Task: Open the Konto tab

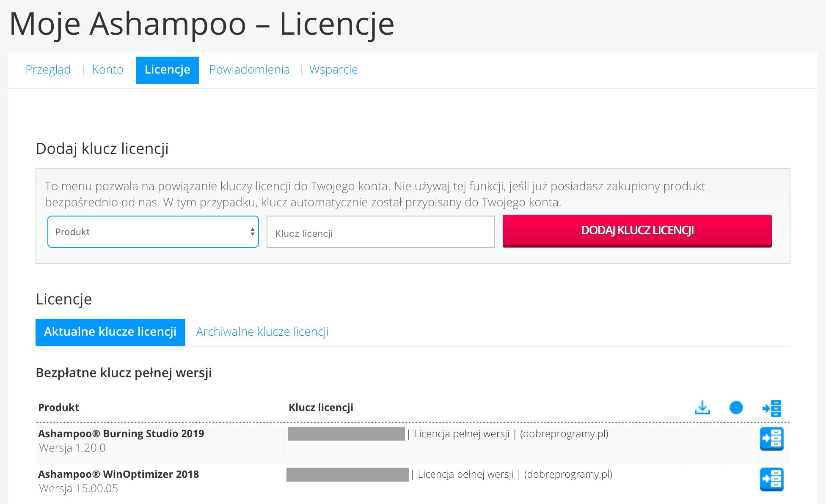Action: (107, 70)
